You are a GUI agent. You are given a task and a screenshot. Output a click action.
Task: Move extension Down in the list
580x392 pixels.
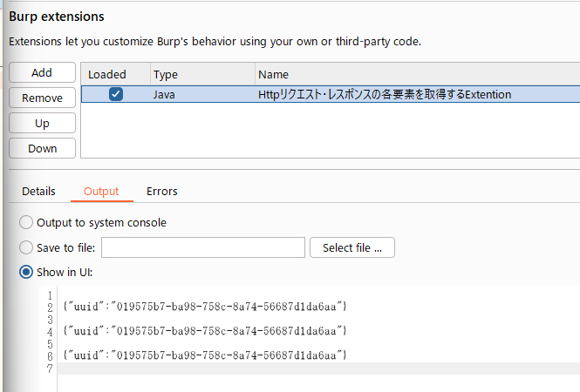pos(42,148)
